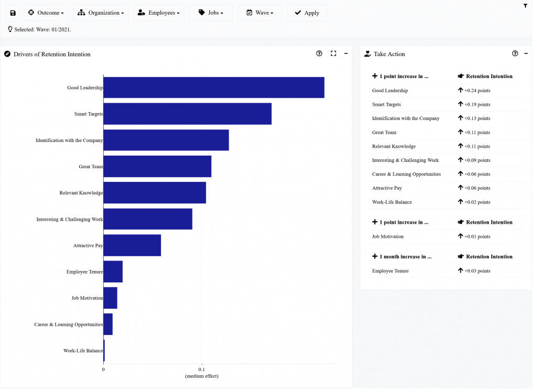Click the Take Action panel's hand icon
The width and height of the screenshot is (537, 392).
pos(368,54)
